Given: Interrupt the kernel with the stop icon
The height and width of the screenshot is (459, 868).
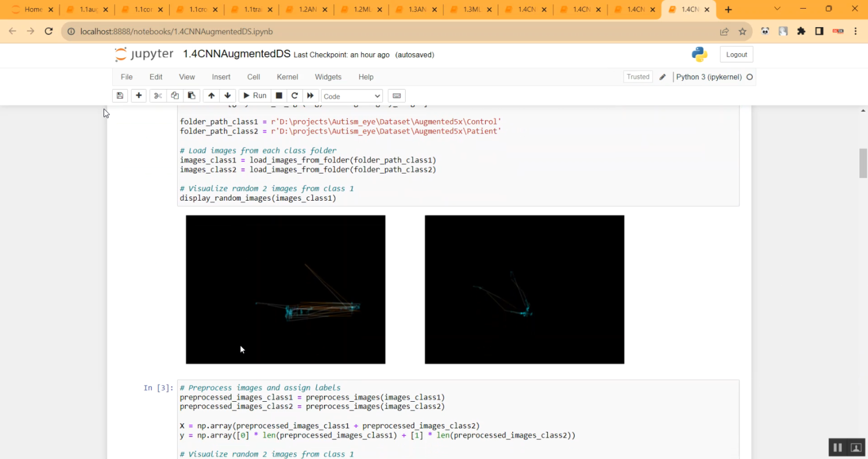Looking at the screenshot, I should pos(279,96).
